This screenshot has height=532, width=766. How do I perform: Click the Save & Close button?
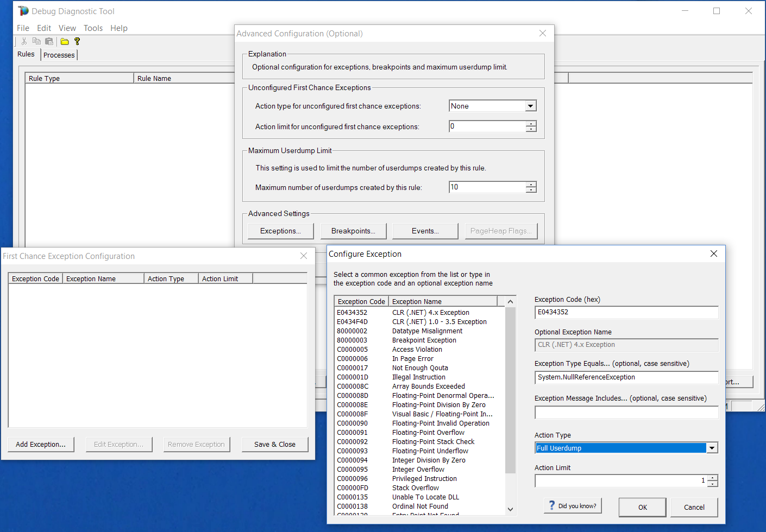[275, 445]
